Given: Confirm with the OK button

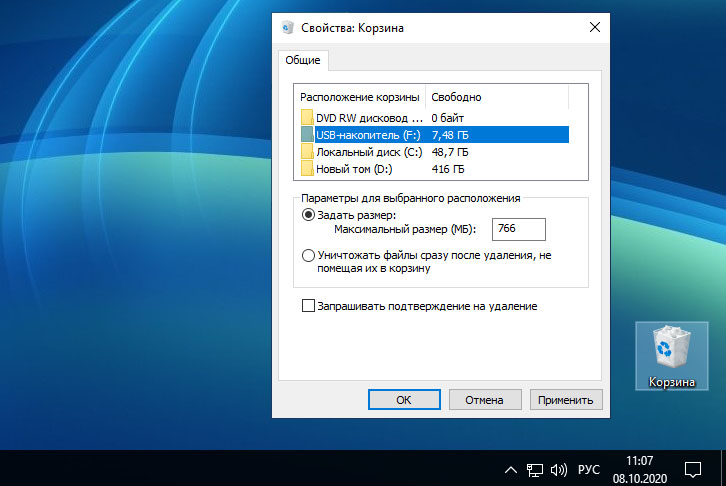Looking at the screenshot, I should [x=404, y=400].
